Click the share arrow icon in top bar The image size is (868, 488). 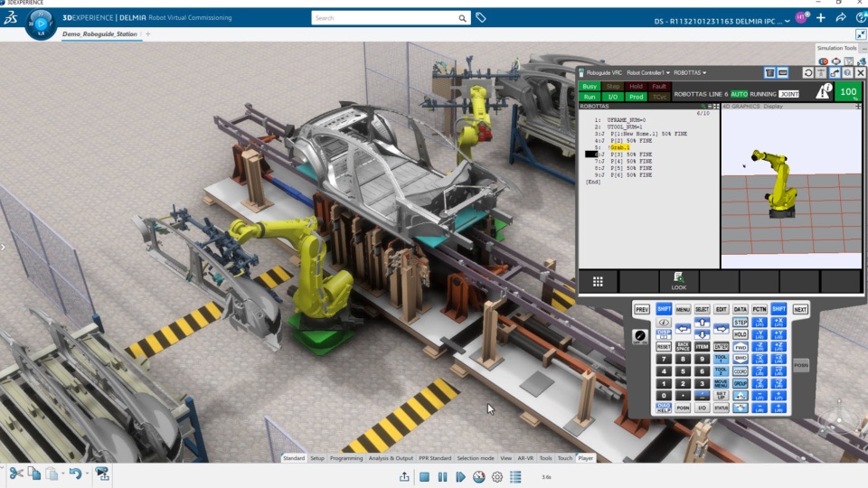[841, 18]
